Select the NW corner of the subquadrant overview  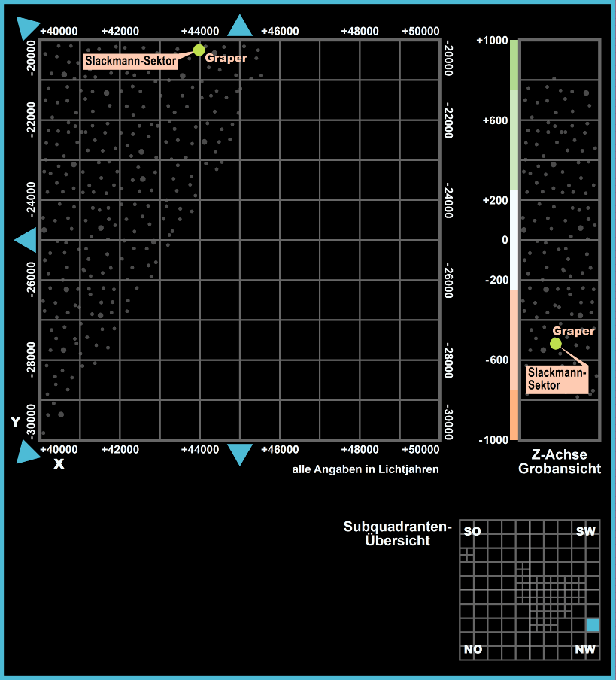pyautogui.click(x=585, y=649)
